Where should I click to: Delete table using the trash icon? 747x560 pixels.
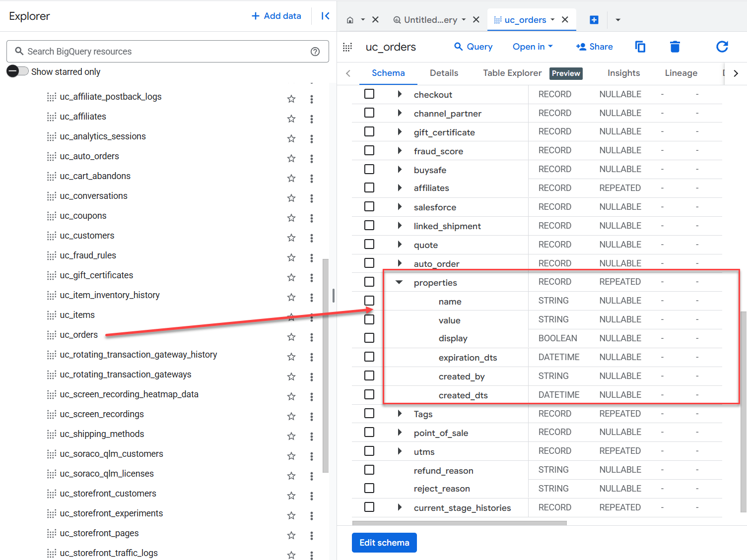click(x=675, y=47)
